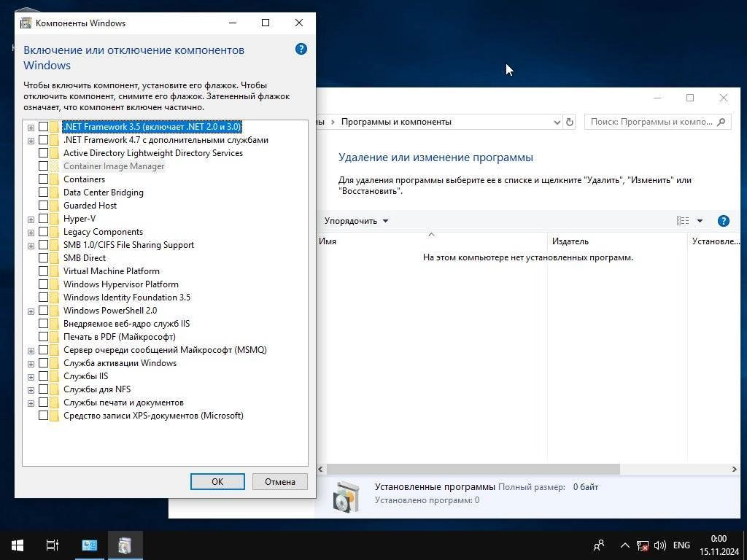Select Средство записи XPS-документов (Microsoft)
This screenshot has height=560, width=747.
(x=153, y=416)
